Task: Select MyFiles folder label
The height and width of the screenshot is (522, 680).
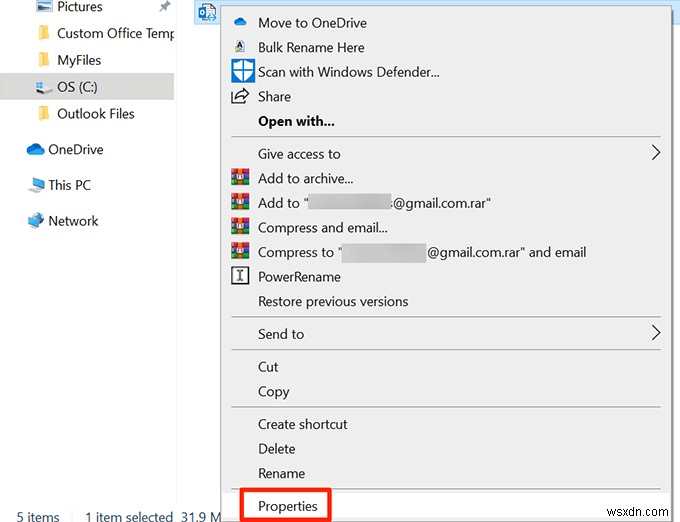Action: click(79, 60)
